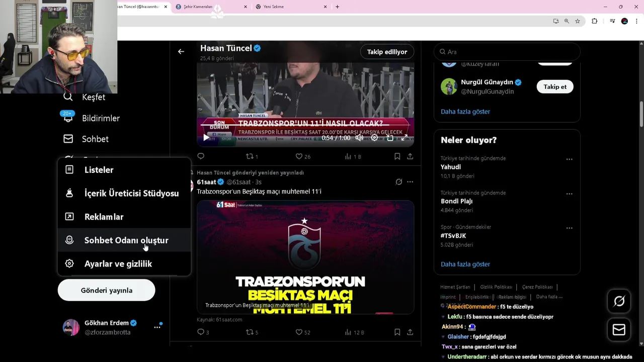Image resolution: width=644 pixels, height=362 pixels.
Task: Reply to Hasan Tüncel's video post
Action: coord(201,156)
